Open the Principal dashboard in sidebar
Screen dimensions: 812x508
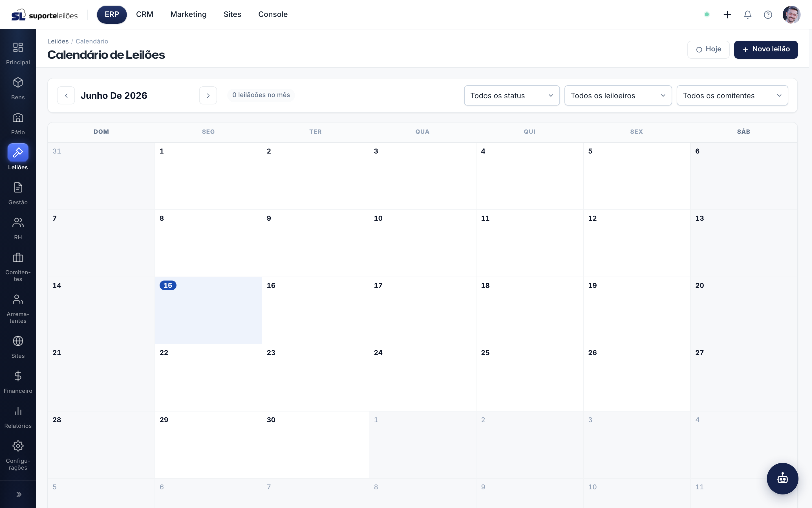coord(18,53)
